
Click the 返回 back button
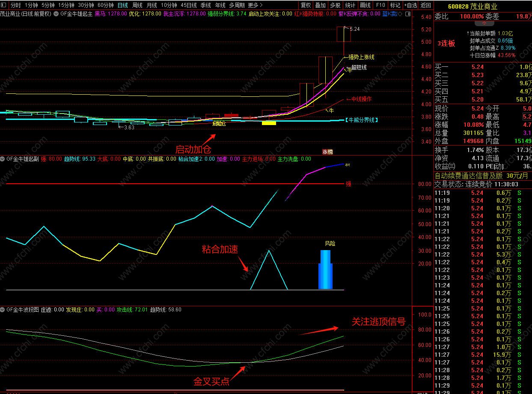click(425, 5)
